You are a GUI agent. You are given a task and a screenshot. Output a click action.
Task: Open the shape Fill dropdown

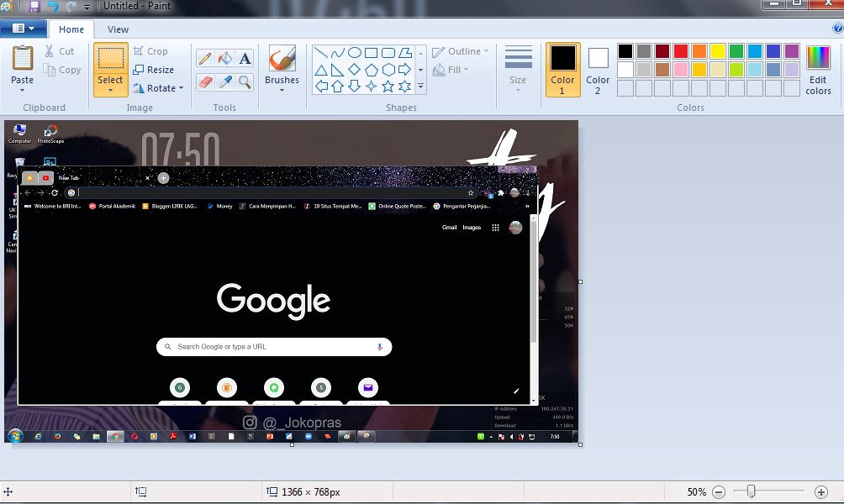(x=451, y=70)
